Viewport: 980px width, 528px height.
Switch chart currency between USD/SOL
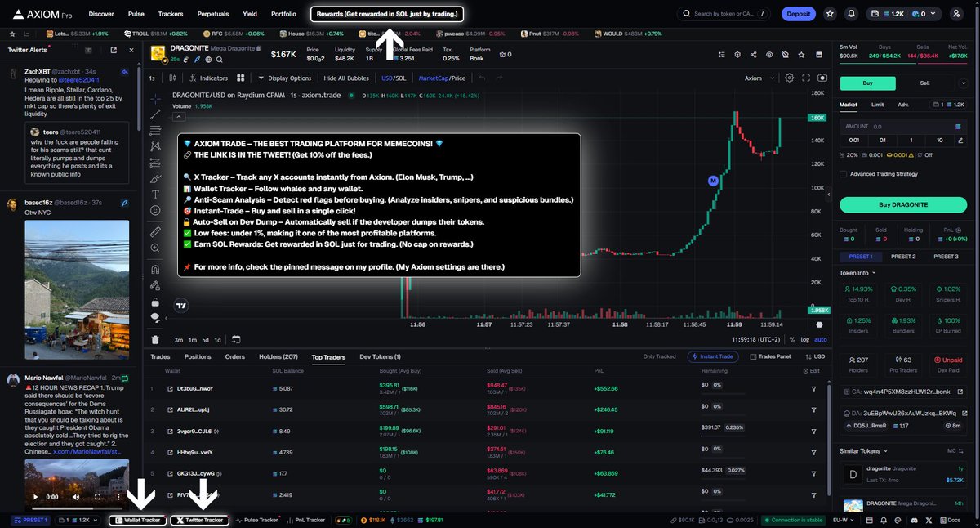(x=393, y=78)
